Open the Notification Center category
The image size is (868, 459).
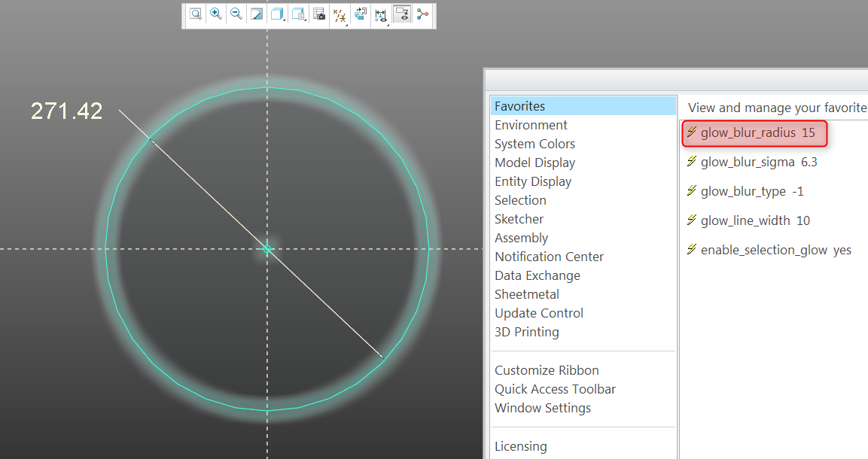point(549,257)
